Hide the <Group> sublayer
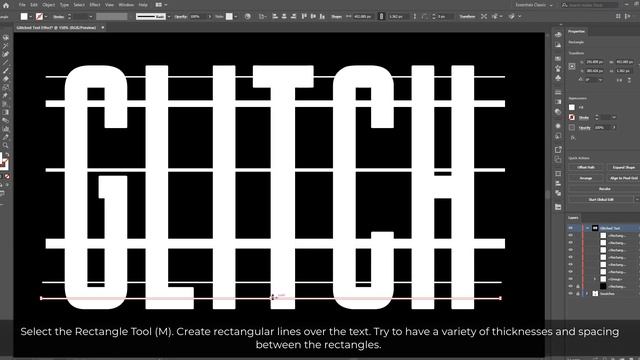Screen dimensions: 640x360 tap(571, 279)
